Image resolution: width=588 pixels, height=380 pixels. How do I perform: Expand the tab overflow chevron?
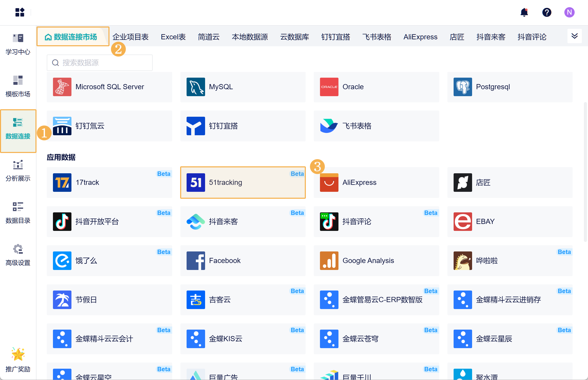tap(574, 36)
